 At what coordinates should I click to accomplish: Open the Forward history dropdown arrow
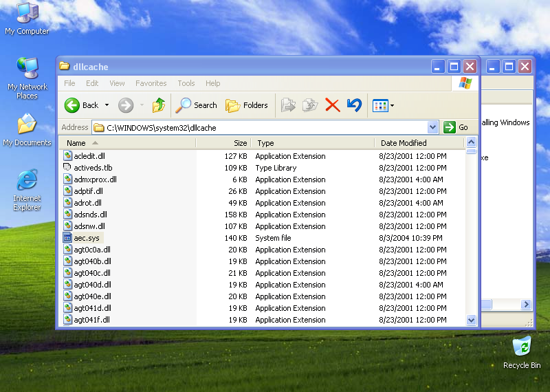[142, 105]
